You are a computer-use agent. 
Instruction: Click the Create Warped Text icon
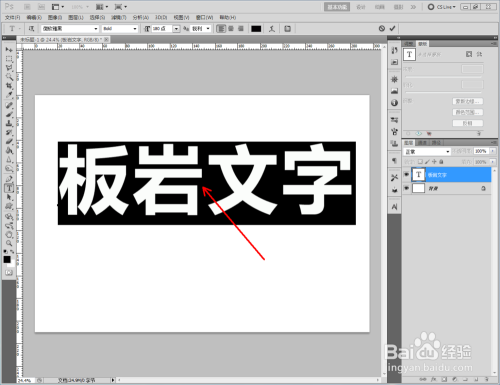click(272, 29)
